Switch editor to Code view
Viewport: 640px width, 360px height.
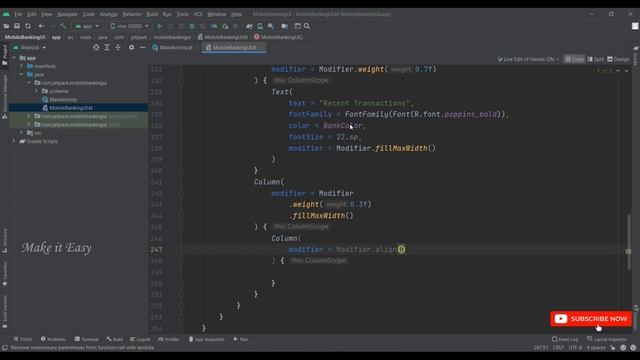pos(574,59)
